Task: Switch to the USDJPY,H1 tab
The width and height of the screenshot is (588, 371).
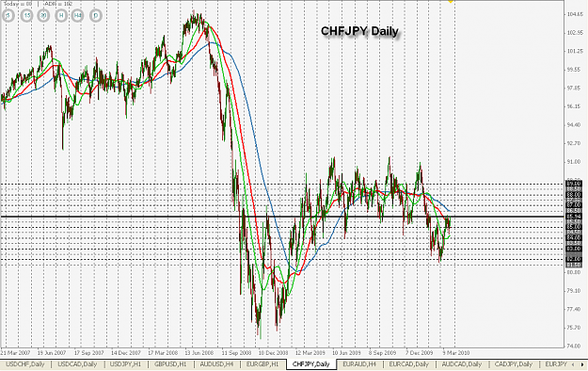Action: coord(125,363)
